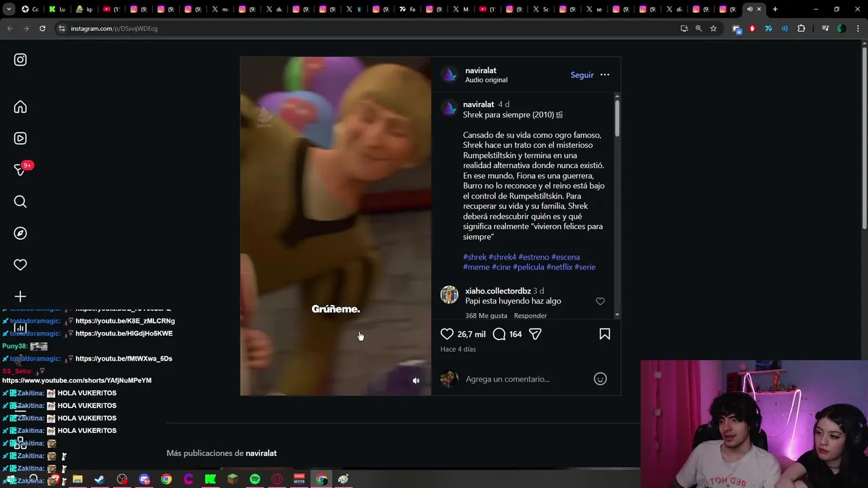The image size is (868, 488).
Task: Reload the page
Action: (42, 28)
